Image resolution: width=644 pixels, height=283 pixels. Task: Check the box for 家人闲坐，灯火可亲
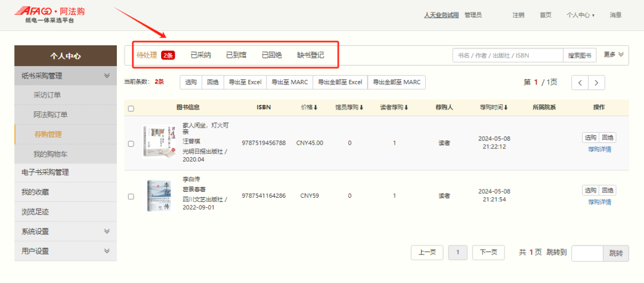click(x=131, y=144)
